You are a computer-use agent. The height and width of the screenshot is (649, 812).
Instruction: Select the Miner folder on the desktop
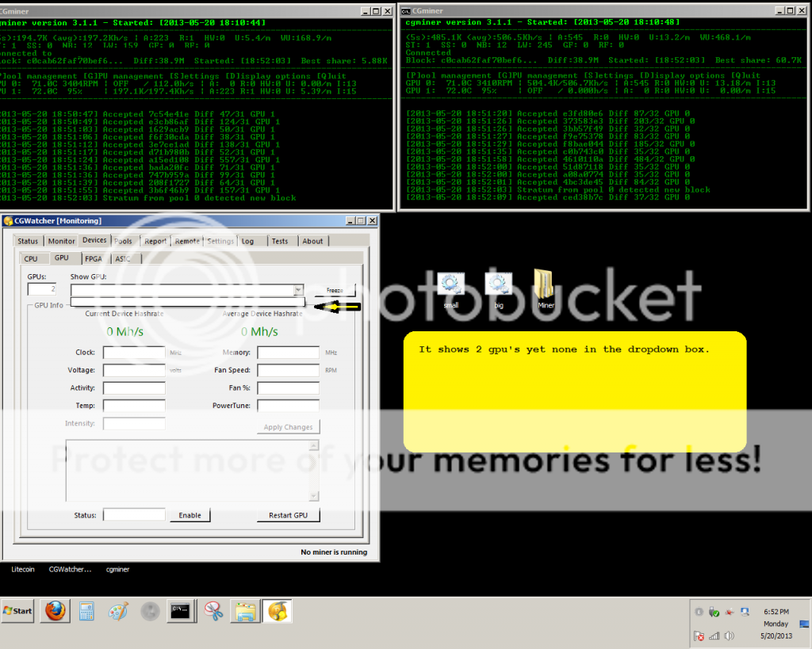546,288
